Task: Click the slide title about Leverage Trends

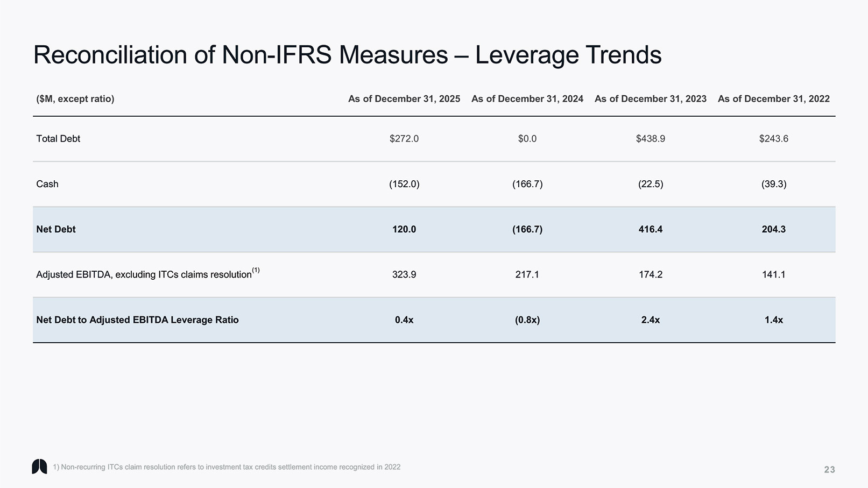Action: [x=347, y=55]
